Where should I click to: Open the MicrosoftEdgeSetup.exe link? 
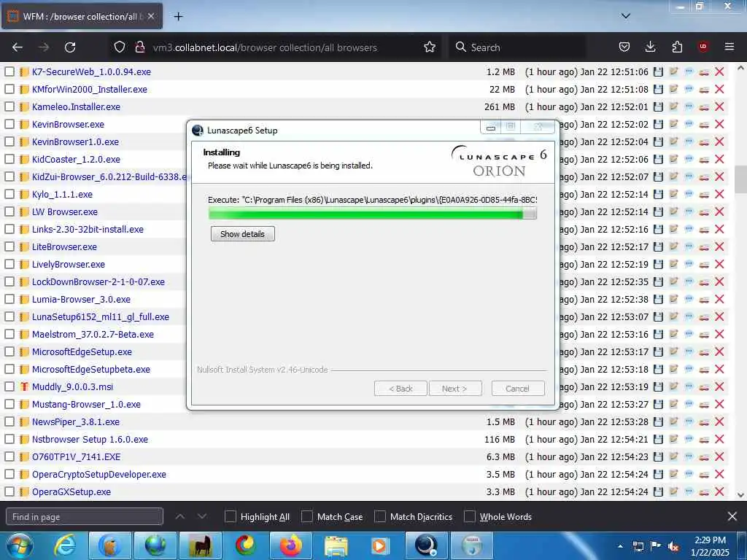point(82,352)
